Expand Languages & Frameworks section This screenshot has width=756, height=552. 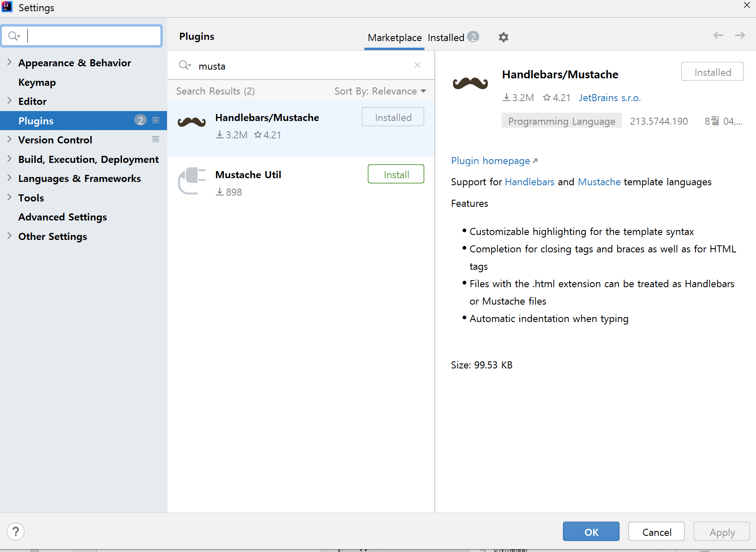tap(9, 178)
